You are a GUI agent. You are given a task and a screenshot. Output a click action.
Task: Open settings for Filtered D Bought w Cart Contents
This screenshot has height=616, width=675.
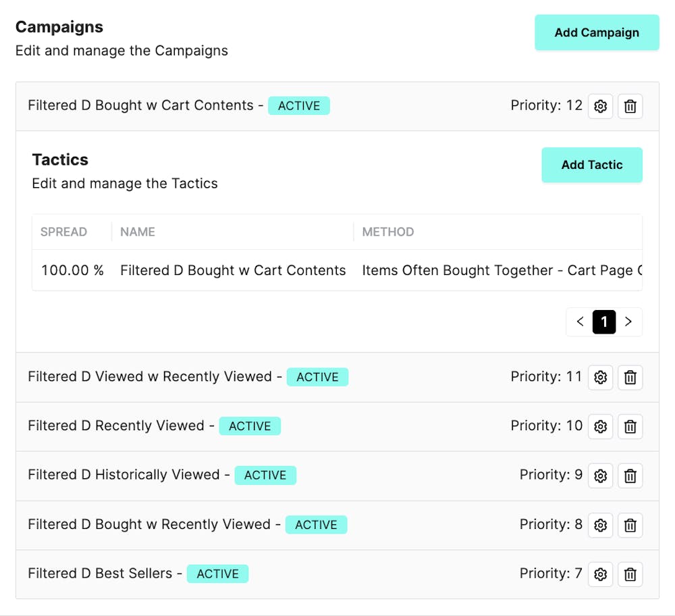pos(600,106)
